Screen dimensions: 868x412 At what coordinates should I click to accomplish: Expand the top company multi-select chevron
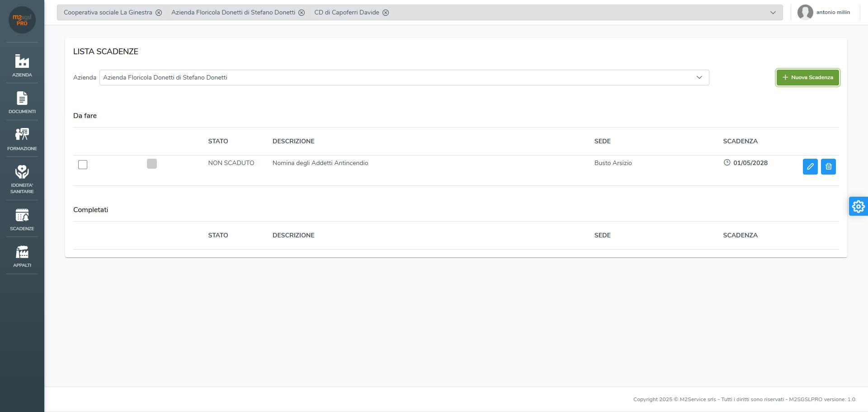pos(773,13)
